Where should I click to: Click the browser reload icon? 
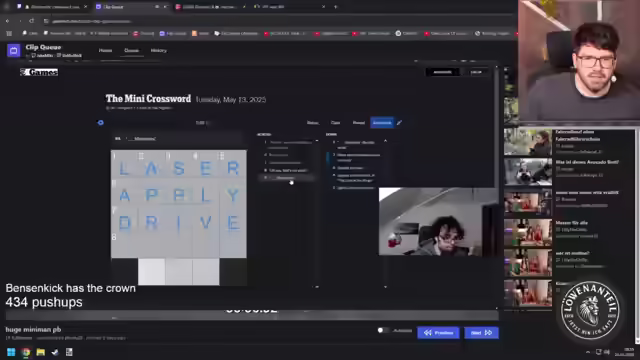(32, 21)
